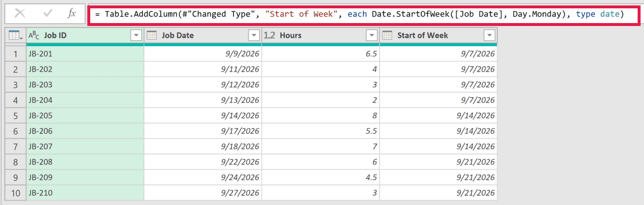644x205 pixels.
Task: Select Hours cell 4 for JB-202
Action: (x=321, y=69)
